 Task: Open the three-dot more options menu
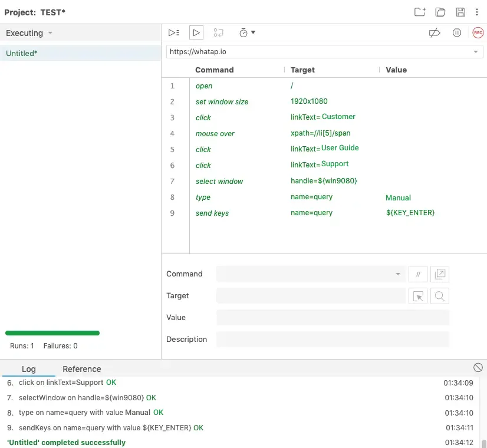coord(477,12)
